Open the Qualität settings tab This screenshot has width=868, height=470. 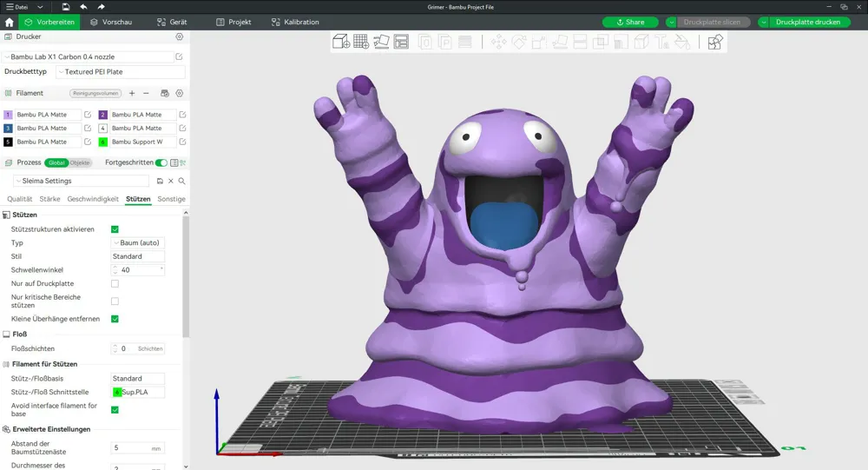19,199
